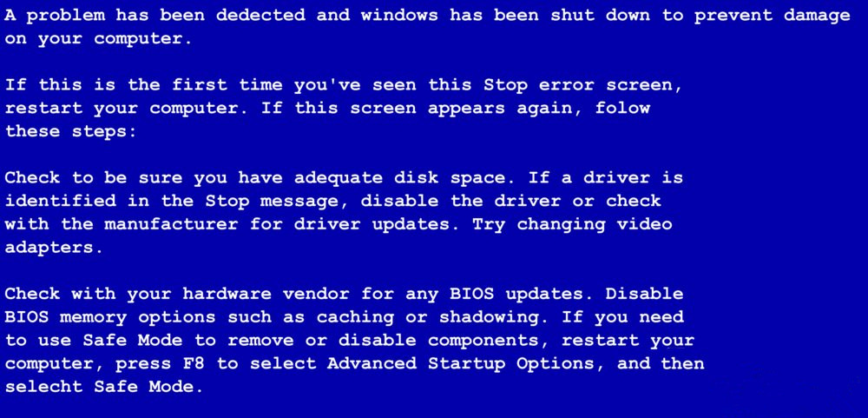Click 'on your computer.' line

click(x=99, y=39)
